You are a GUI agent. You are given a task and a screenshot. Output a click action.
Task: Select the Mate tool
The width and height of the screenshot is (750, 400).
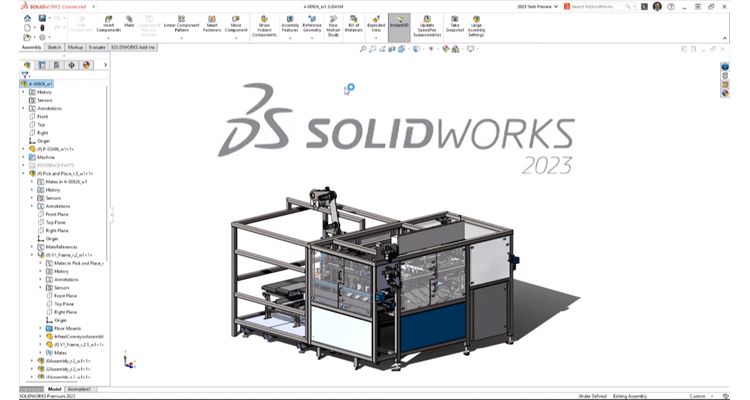[129, 22]
